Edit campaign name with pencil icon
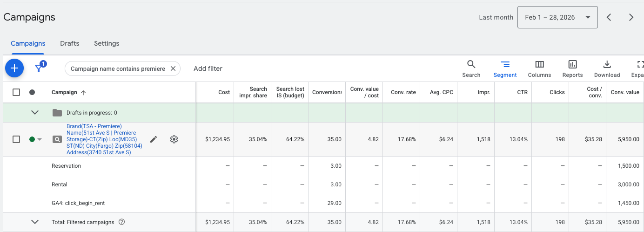The image size is (644, 232). point(154,139)
